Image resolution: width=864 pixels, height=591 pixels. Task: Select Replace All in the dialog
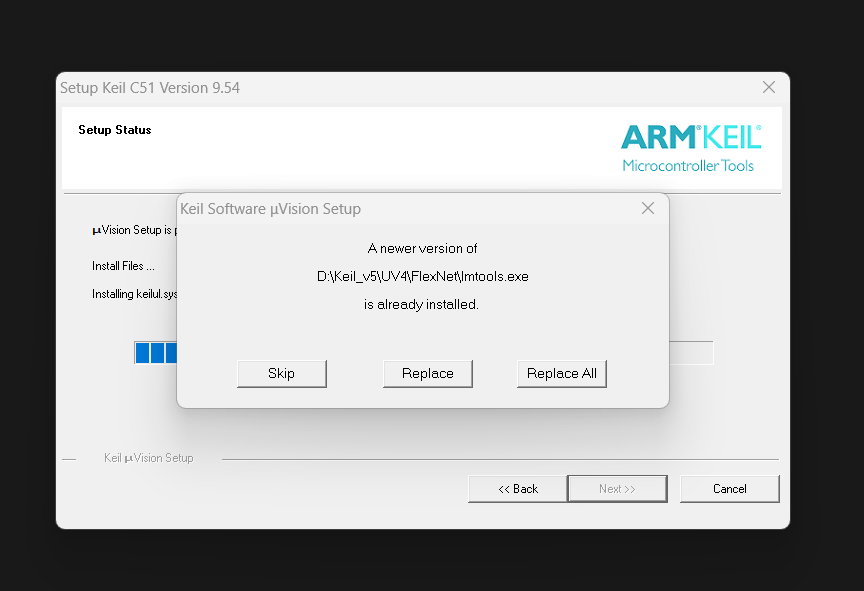tap(561, 373)
